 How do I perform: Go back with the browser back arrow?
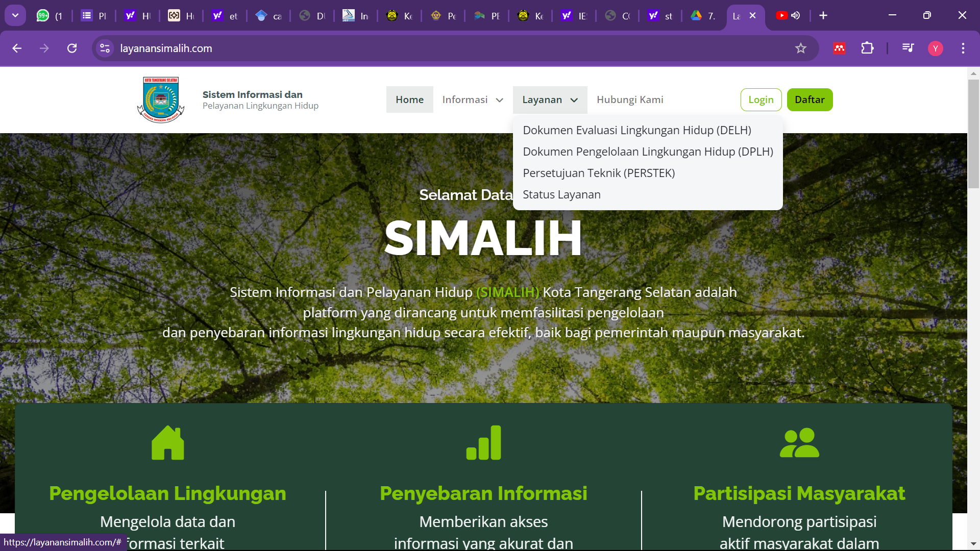tap(17, 48)
